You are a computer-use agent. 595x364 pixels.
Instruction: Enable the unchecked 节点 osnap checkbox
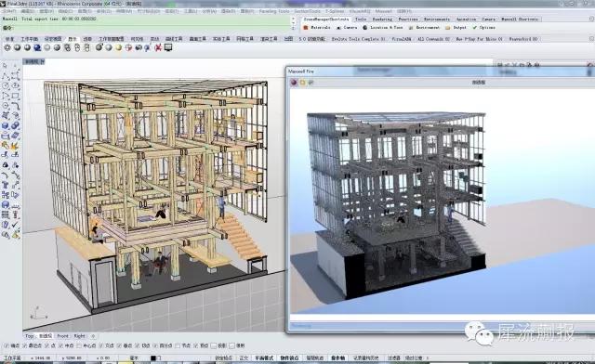pyautogui.click(x=178, y=345)
